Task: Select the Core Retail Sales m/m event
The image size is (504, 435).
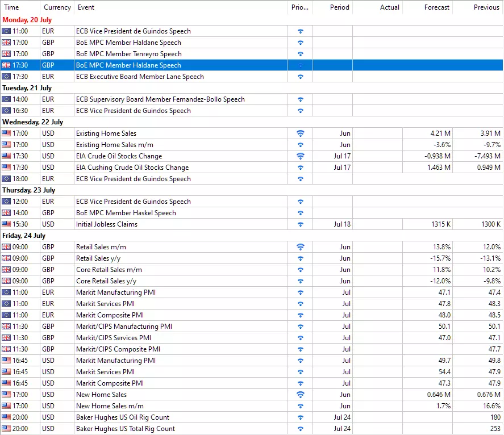Action: coord(109,270)
